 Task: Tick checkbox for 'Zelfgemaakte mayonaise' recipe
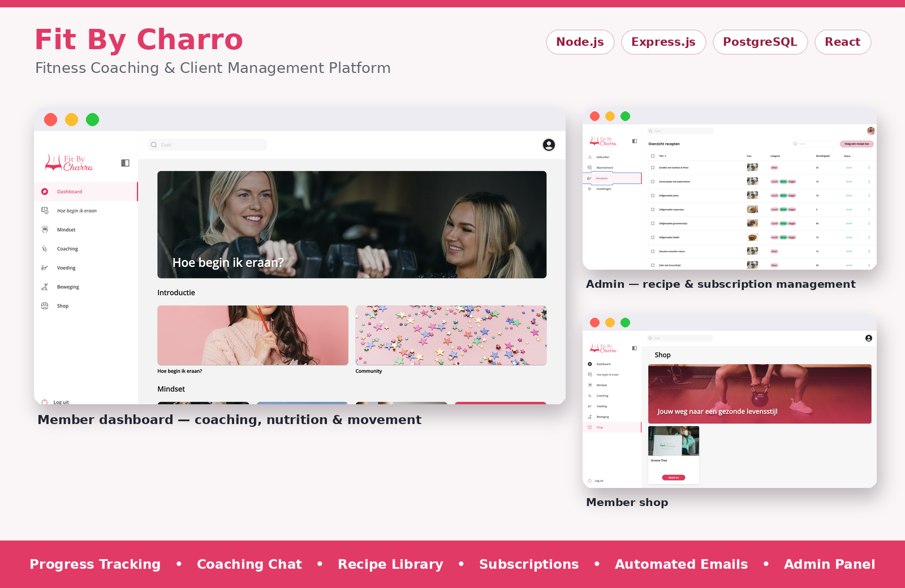point(653,209)
